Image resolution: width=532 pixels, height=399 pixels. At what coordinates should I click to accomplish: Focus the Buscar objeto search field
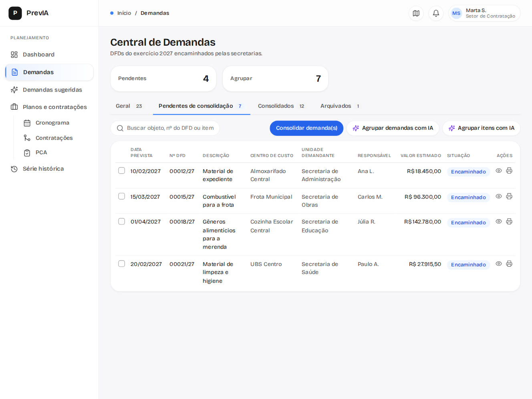point(165,128)
